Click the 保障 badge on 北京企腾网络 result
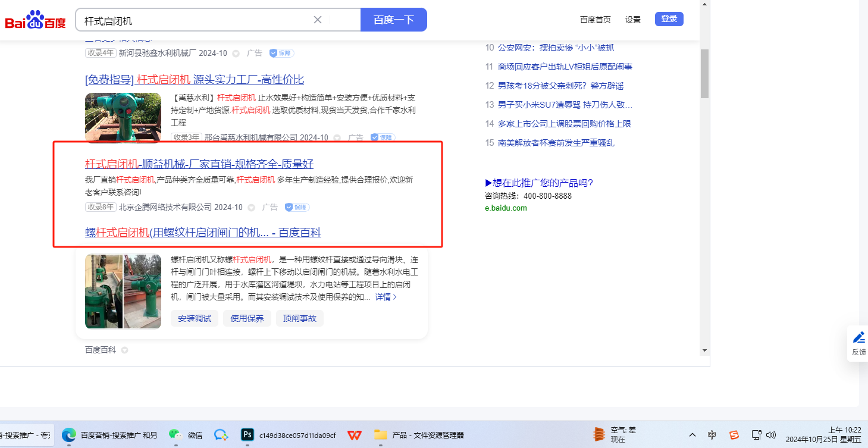The image size is (868, 448). click(x=297, y=207)
